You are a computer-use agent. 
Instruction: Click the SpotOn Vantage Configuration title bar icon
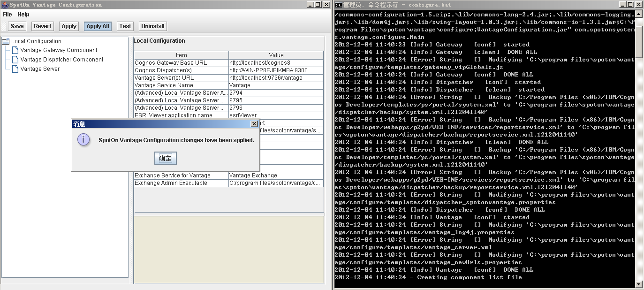(x=5, y=5)
